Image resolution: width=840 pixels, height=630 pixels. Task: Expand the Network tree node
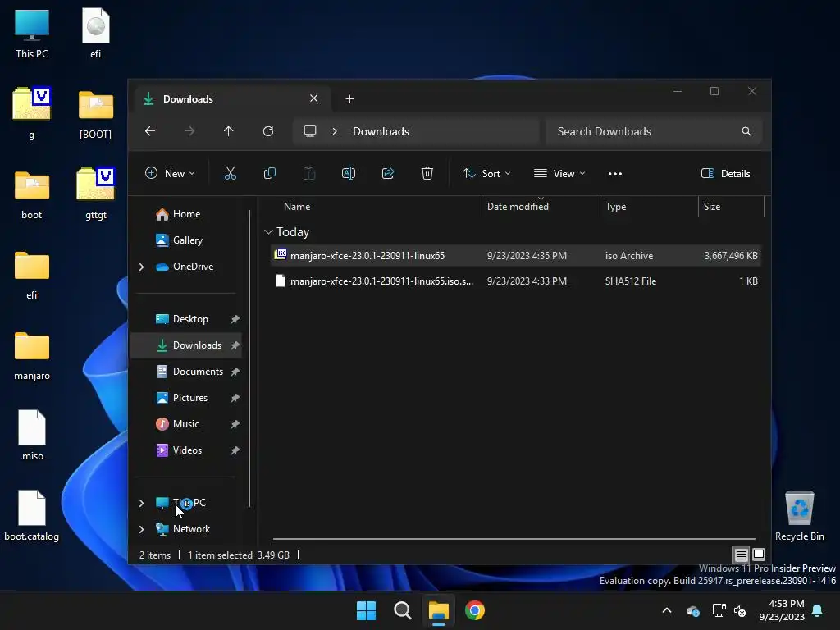141,529
